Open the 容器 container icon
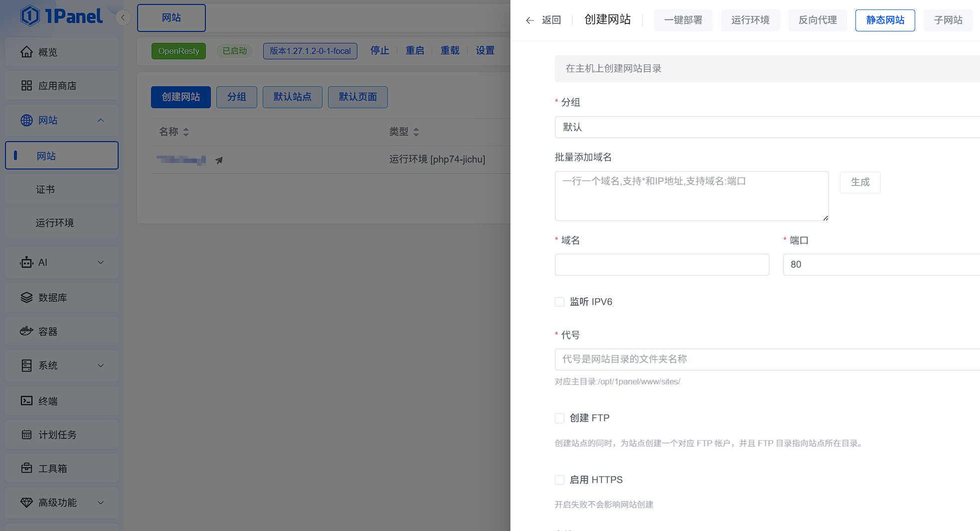 [x=26, y=332]
